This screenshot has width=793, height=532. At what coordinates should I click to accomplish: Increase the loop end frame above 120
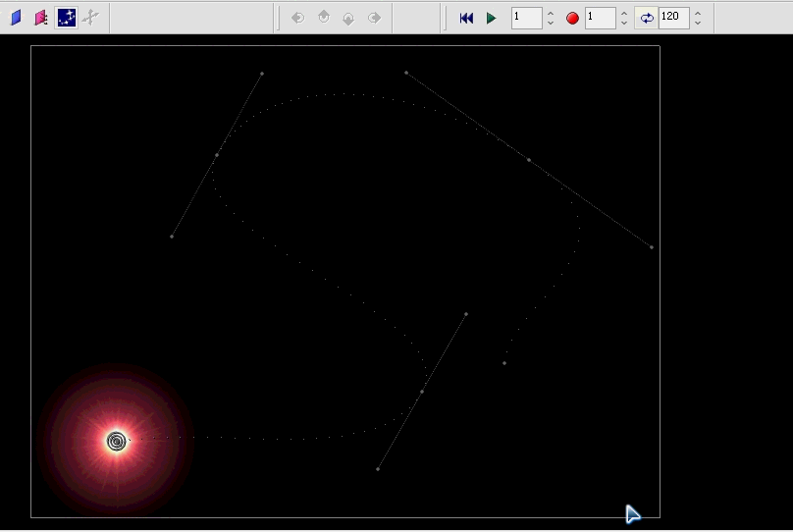pyautogui.click(x=698, y=14)
